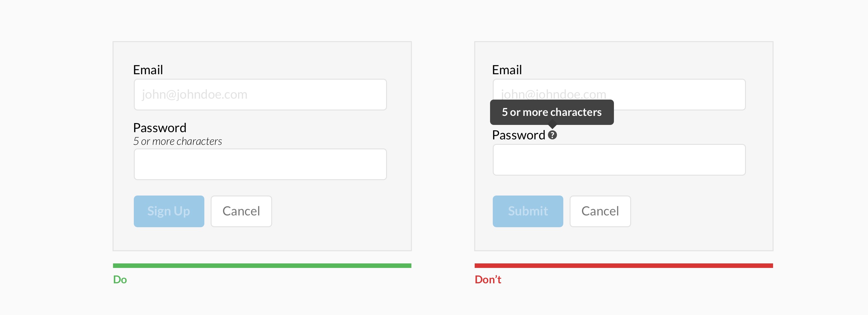Click the green bar under the Do form
The width and height of the screenshot is (868, 315).
262,266
